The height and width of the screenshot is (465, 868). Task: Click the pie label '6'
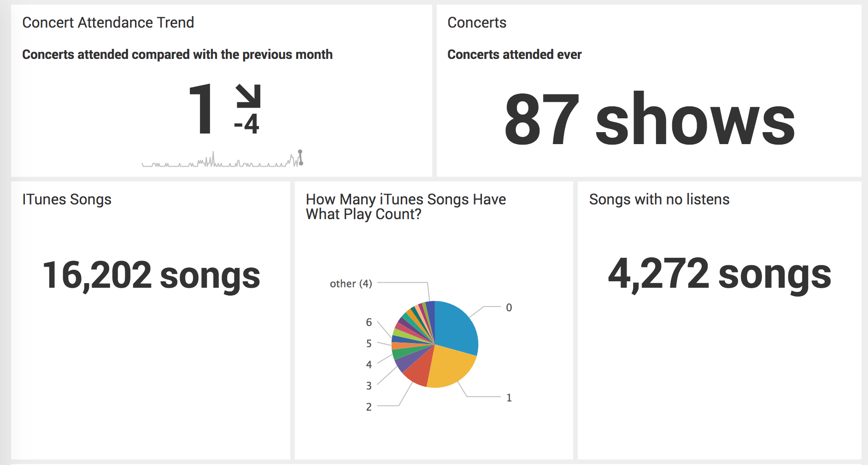[369, 322]
